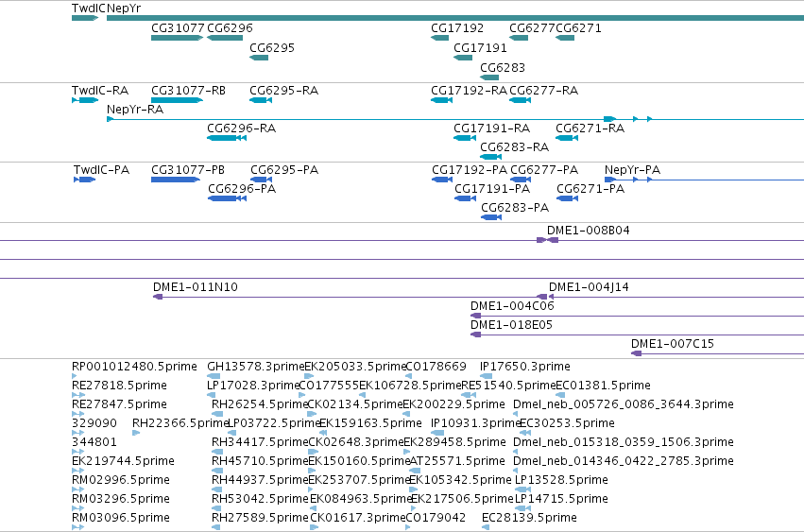Viewport: 804px width, 532px height.
Task: Click the CO179042 EST label
Action: [436, 518]
